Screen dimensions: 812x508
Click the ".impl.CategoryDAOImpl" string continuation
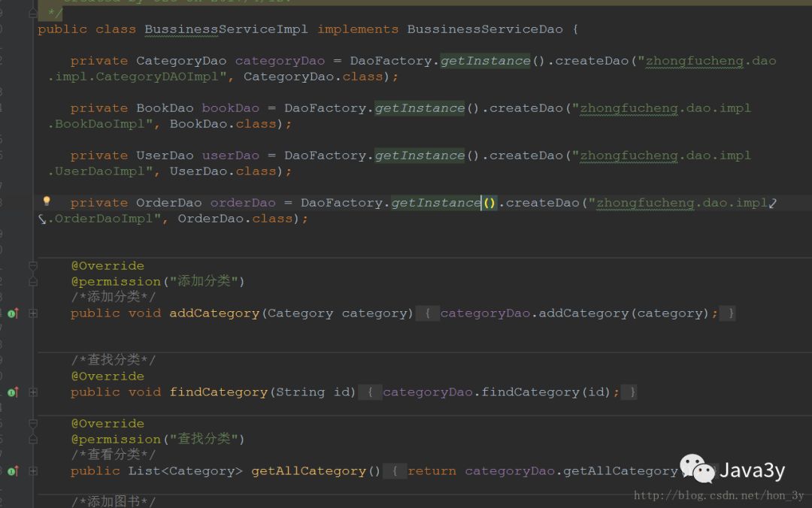(138, 77)
